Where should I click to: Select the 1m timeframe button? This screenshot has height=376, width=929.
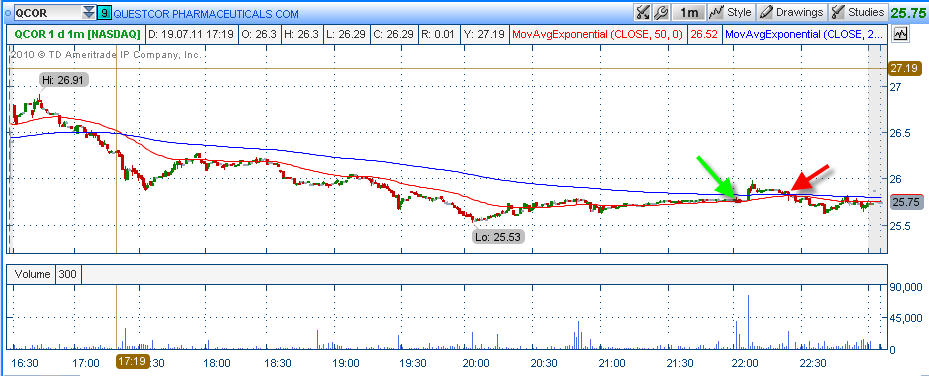[688, 12]
